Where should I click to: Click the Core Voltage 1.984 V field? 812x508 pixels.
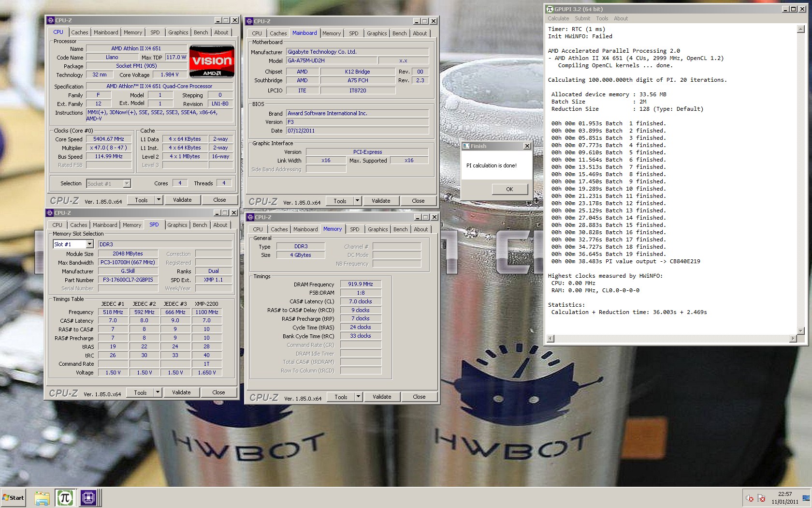(x=170, y=75)
